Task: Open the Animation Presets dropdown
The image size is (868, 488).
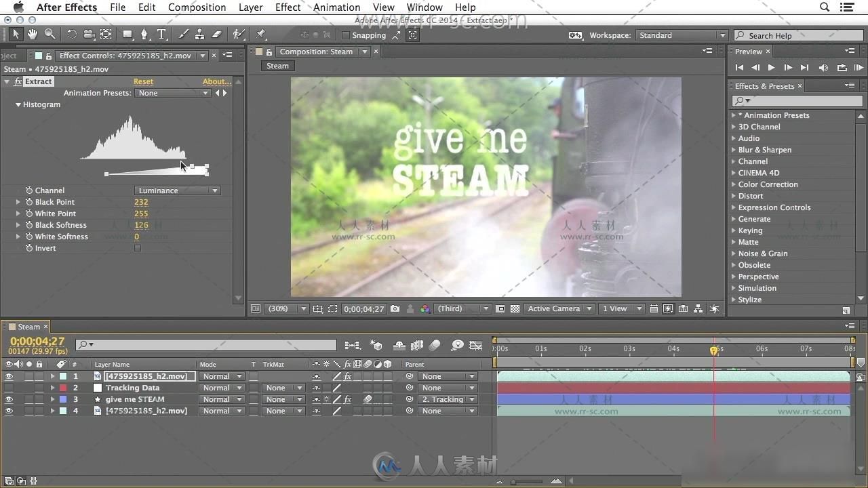Action: pyautogui.click(x=173, y=93)
